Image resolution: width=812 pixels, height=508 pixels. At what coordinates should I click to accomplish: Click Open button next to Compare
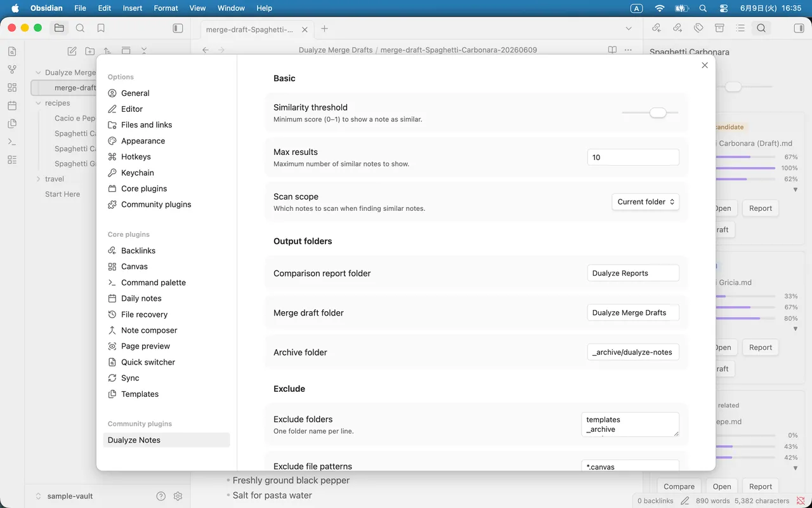click(722, 486)
